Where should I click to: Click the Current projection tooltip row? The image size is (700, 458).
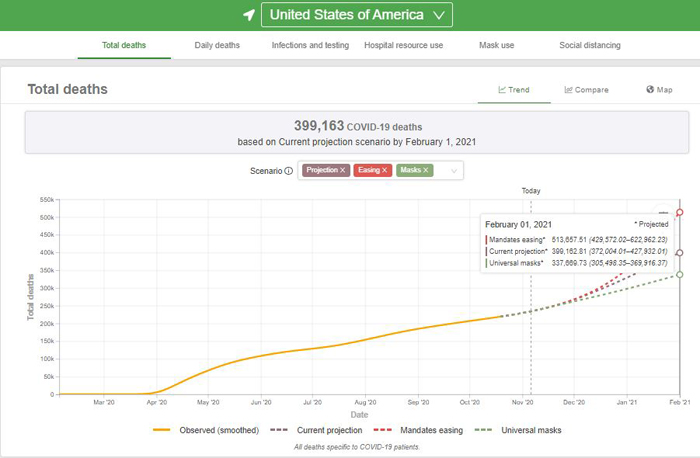point(576,251)
